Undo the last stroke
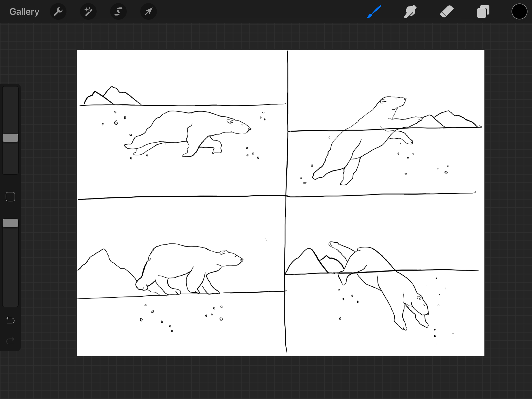 pyautogui.click(x=10, y=320)
